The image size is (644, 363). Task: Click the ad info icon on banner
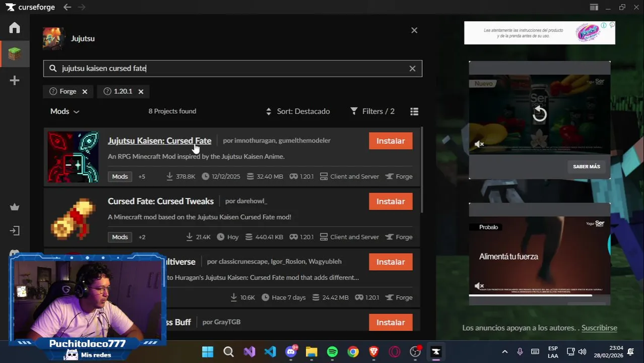[604, 25]
